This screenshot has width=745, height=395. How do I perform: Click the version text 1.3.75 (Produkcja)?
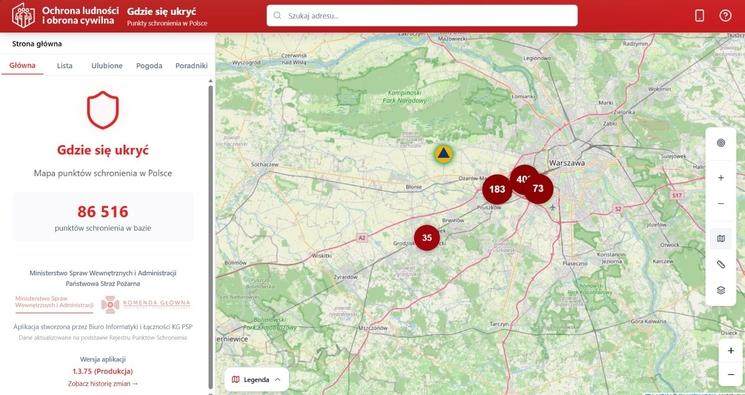[x=103, y=371]
